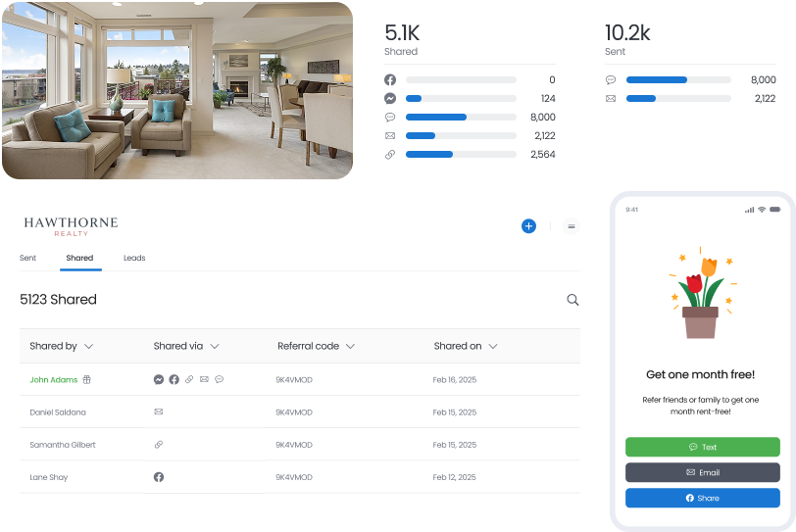Click the blue plus add button

pyautogui.click(x=528, y=226)
